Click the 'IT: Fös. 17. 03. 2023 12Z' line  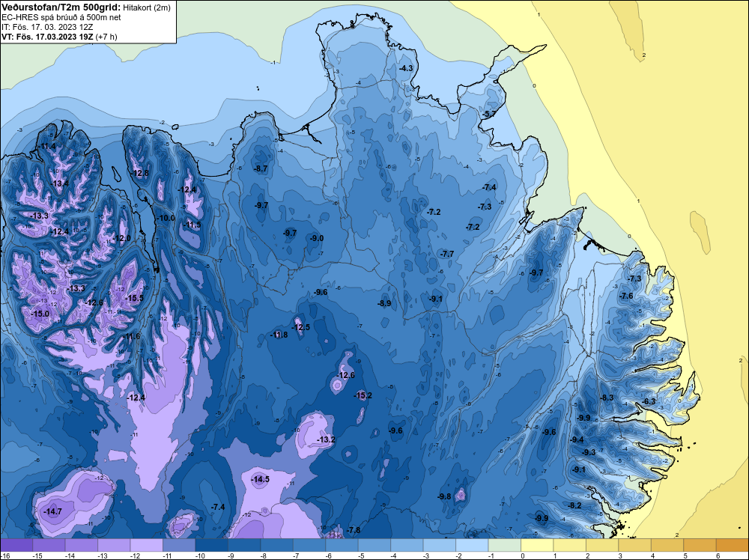47,27
